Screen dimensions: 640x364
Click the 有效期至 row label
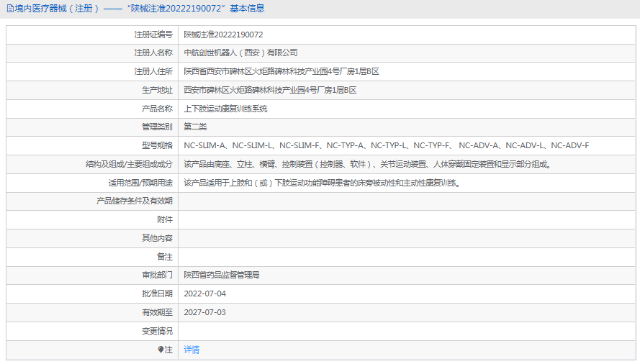tap(157, 313)
